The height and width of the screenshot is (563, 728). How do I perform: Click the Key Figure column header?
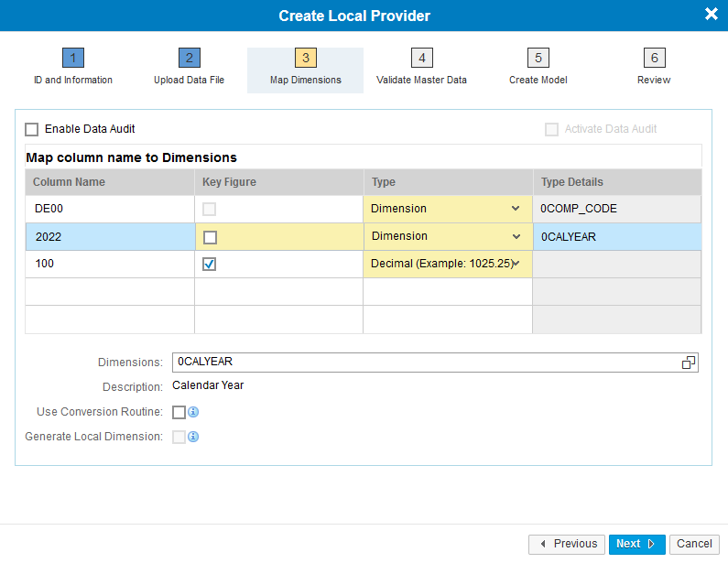click(278, 182)
